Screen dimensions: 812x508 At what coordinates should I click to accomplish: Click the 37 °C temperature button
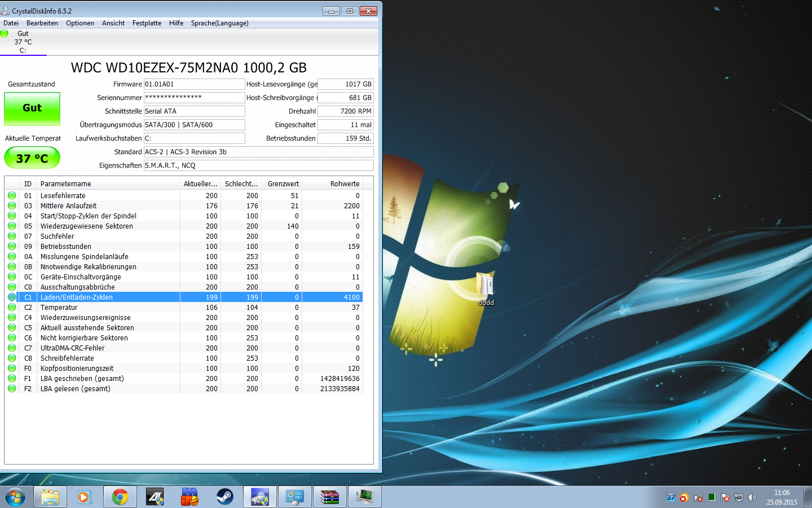(32, 158)
